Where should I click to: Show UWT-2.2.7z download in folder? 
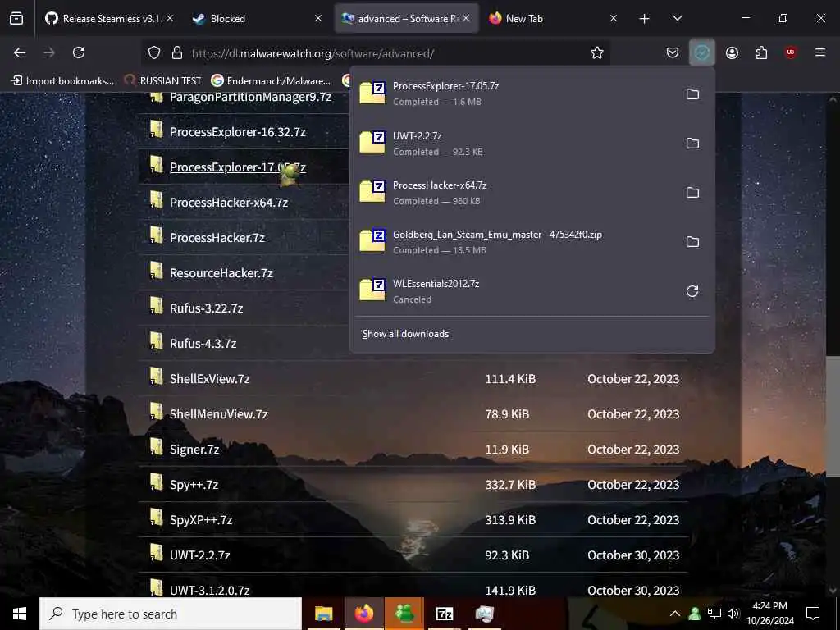[692, 143]
